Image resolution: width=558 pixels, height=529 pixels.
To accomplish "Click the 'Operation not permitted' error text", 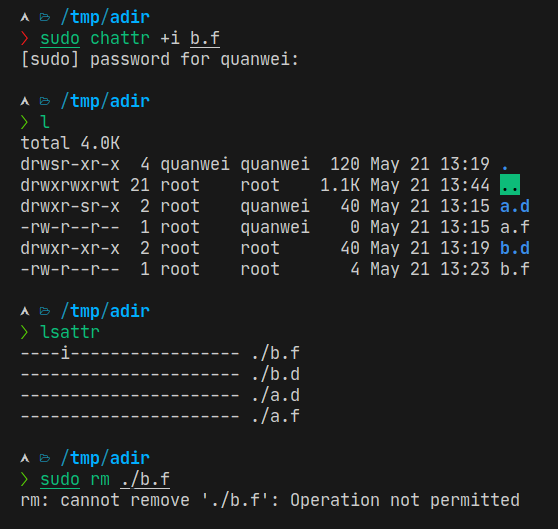I will pos(405,500).
